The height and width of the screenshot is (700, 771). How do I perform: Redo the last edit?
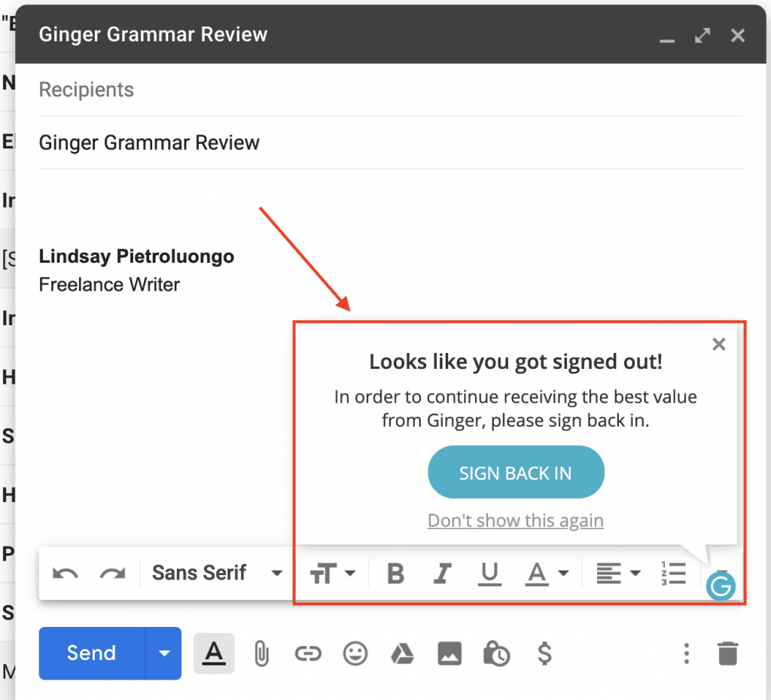tap(113, 573)
